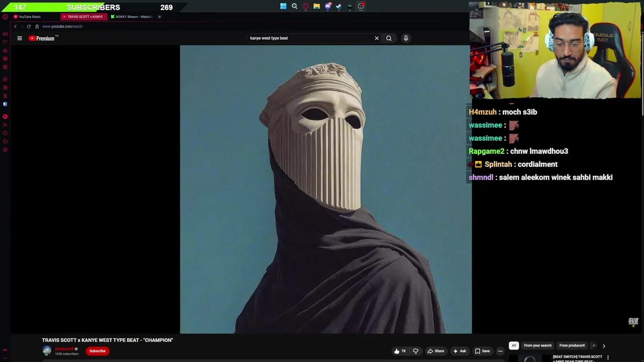Viewport: 644px width, 362px height.
Task: Open the Windows Start menu
Action: [x=283, y=6]
